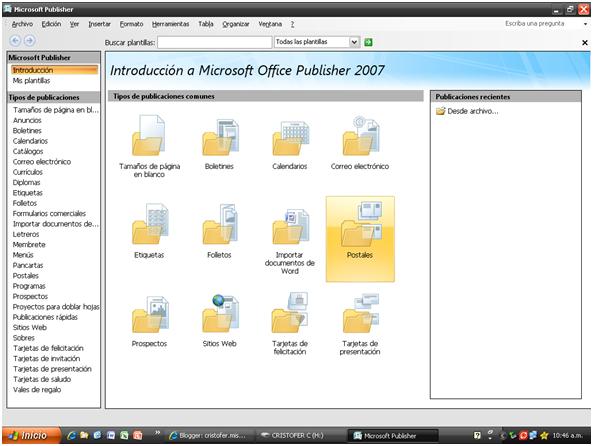The image size is (593, 446).
Task: Open the Herramientas menu
Action: click(x=171, y=24)
